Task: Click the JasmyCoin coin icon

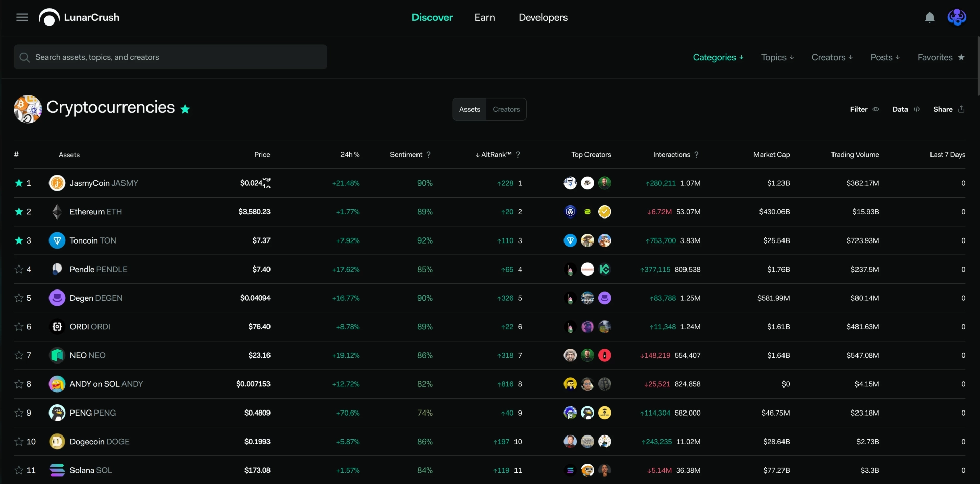Action: point(57,183)
